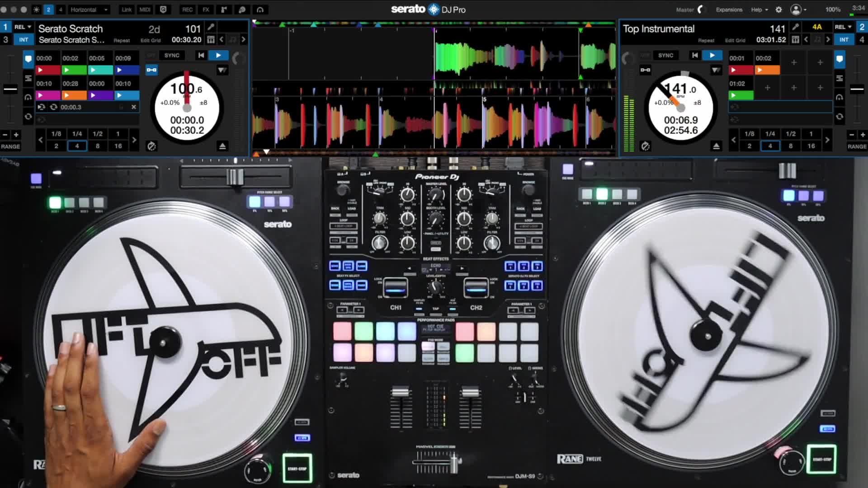Toggle SYNC on Serato Scratch deck
The height and width of the screenshot is (488, 868).
click(x=172, y=55)
